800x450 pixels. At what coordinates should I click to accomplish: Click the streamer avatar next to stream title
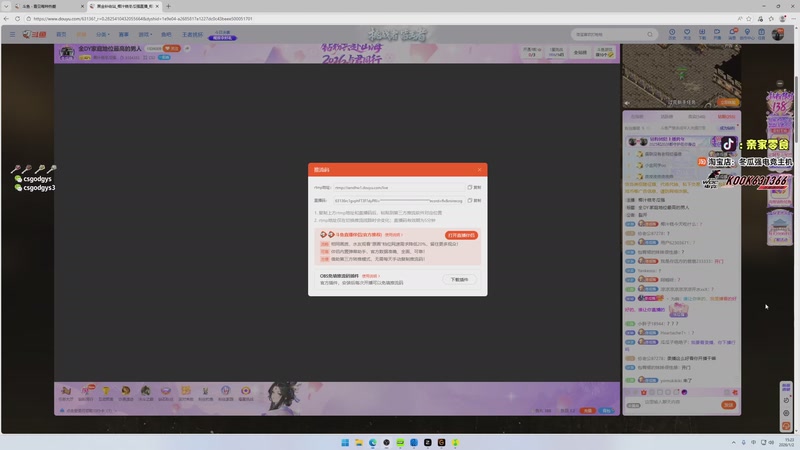coord(66,53)
